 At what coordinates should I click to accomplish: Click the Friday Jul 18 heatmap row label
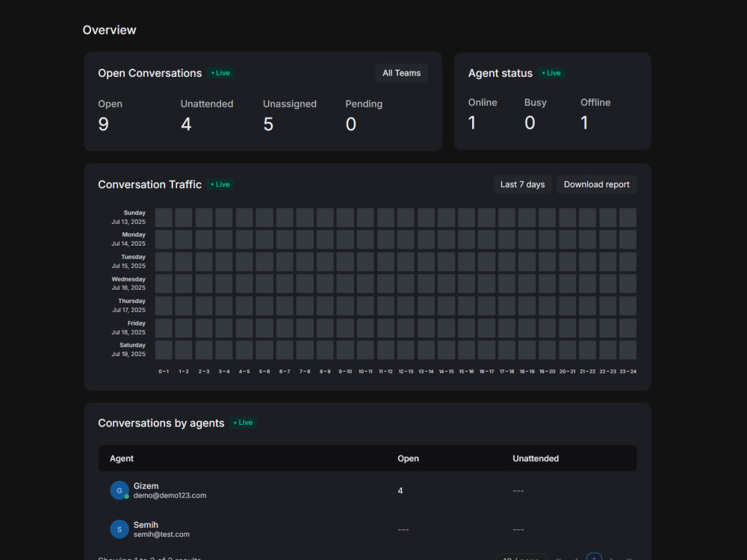pos(128,328)
